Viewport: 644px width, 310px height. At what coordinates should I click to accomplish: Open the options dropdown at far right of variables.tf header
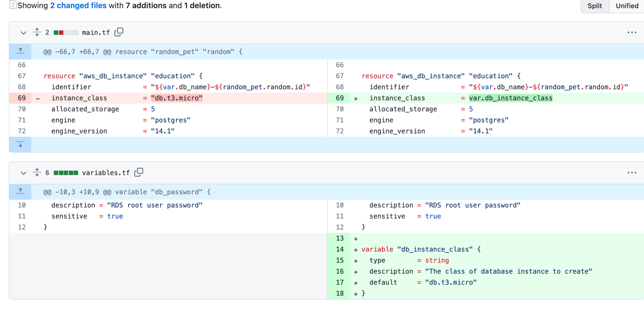click(x=632, y=172)
